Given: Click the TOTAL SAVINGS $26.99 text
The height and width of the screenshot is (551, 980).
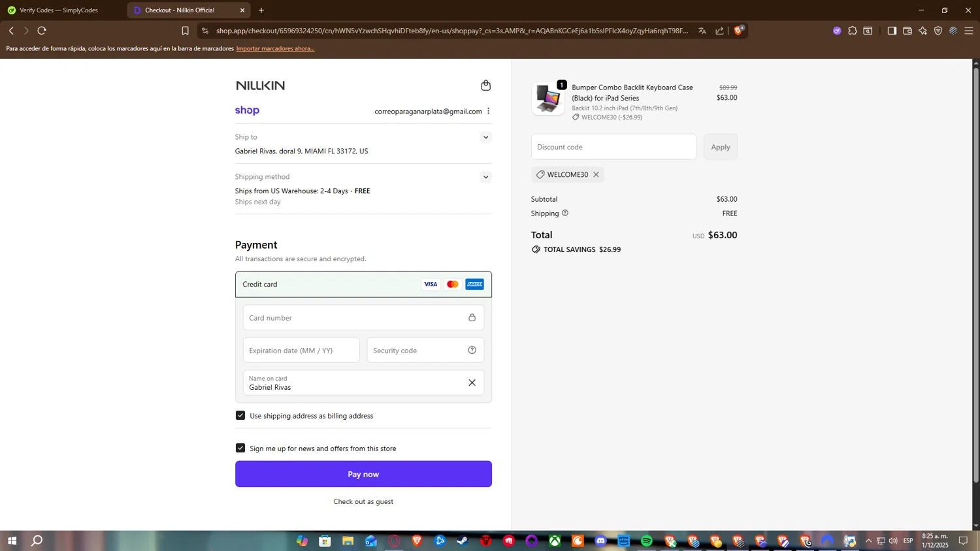Looking at the screenshot, I should click(582, 249).
